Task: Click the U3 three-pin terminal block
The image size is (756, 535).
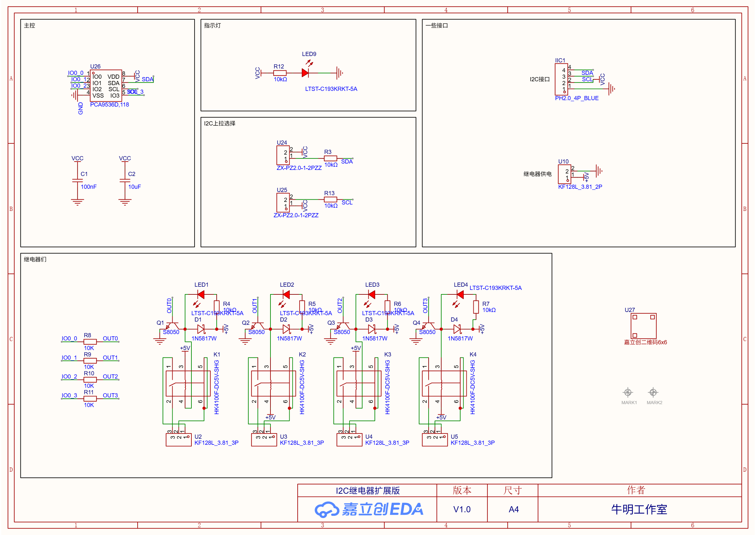Action: (x=264, y=439)
